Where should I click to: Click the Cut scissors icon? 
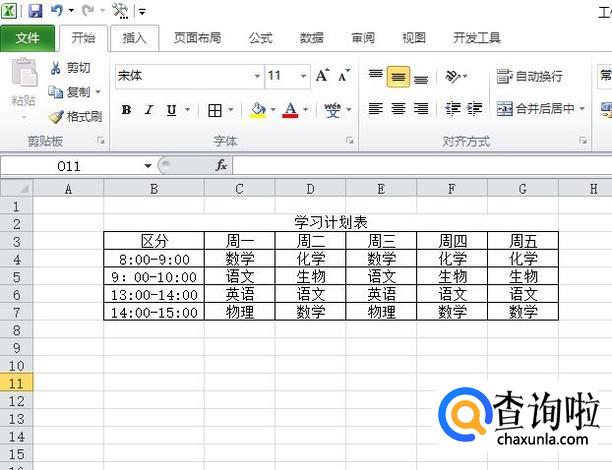click(56, 68)
